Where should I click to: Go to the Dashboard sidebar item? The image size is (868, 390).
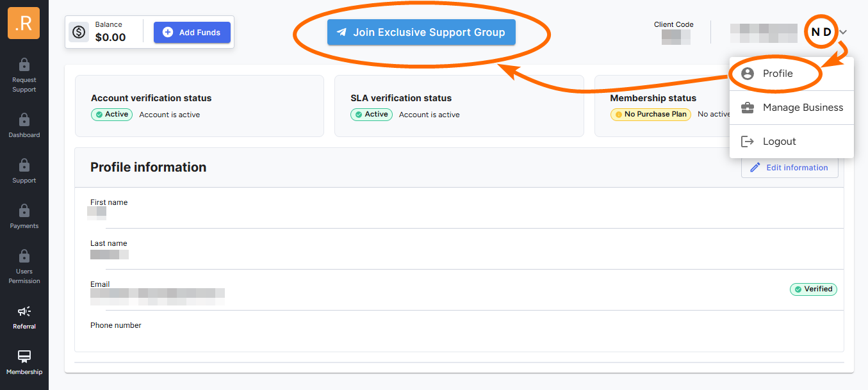pos(24,126)
